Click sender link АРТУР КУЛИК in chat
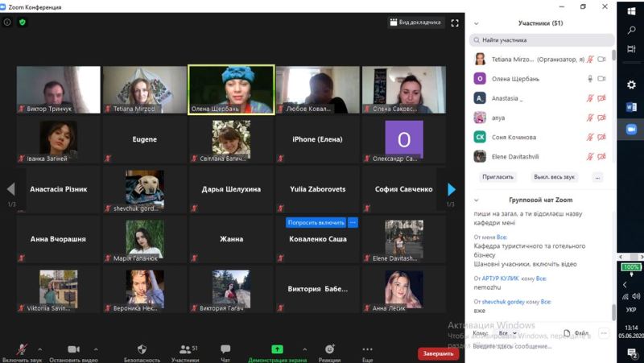This screenshot has width=644, height=363. click(x=500, y=278)
